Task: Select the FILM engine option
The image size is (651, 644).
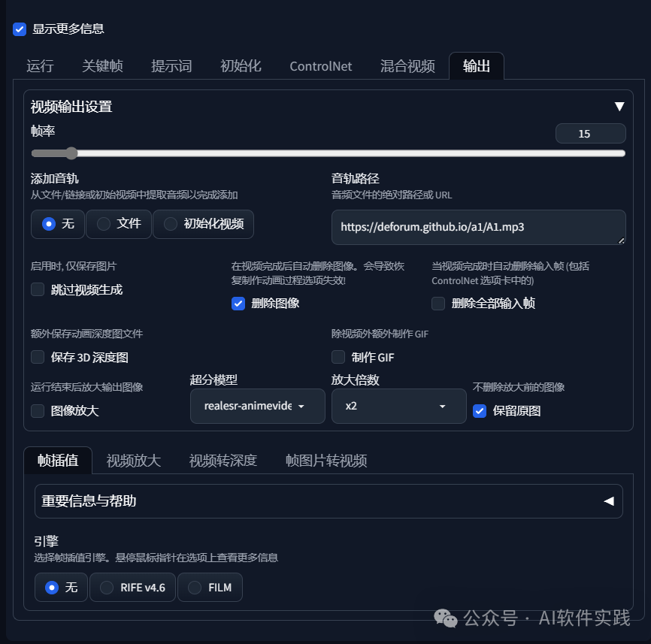Action: point(210,587)
